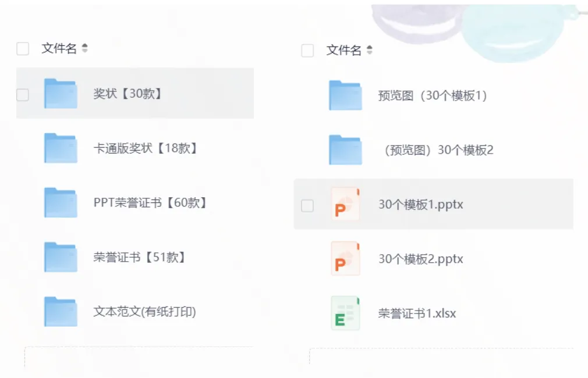Open the 卡通版奖状【18款】 folder icon

coord(61,148)
